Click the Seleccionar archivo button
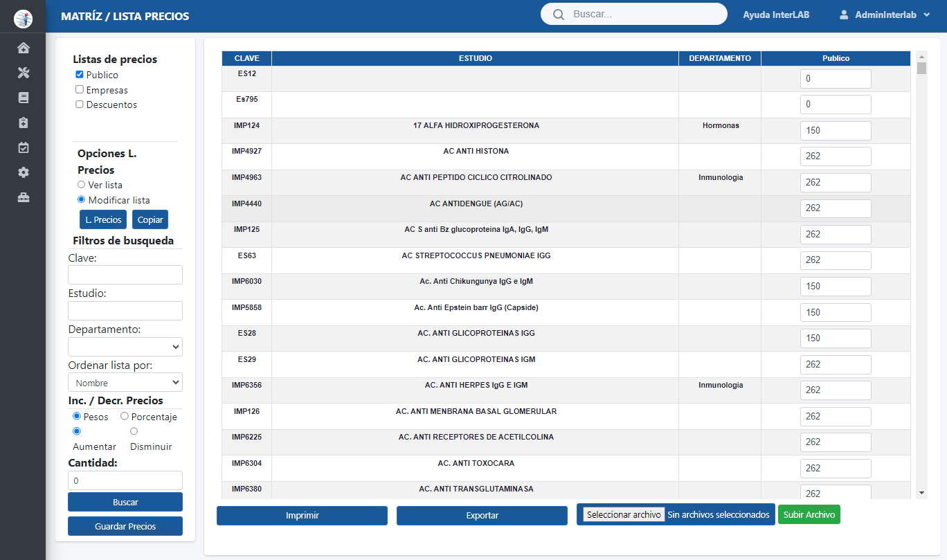Image resolution: width=947 pixels, height=560 pixels. pyautogui.click(x=624, y=514)
